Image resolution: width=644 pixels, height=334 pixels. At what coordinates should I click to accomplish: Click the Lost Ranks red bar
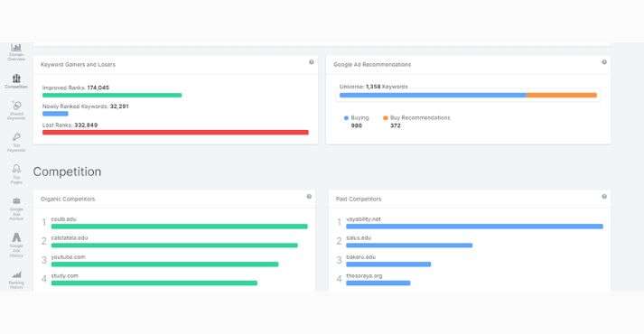tap(175, 132)
